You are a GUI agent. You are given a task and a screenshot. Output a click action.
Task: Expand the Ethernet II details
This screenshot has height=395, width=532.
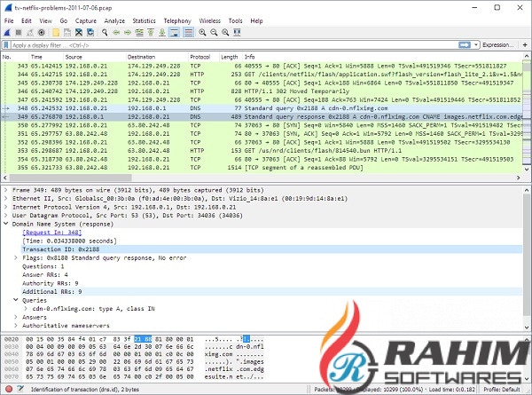(x=6, y=199)
